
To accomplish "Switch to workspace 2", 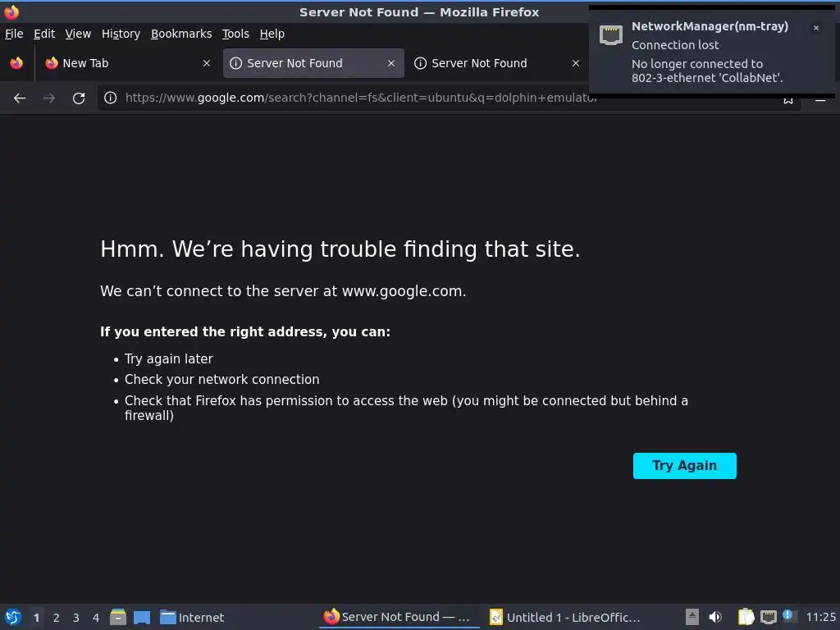I will 57,618.
